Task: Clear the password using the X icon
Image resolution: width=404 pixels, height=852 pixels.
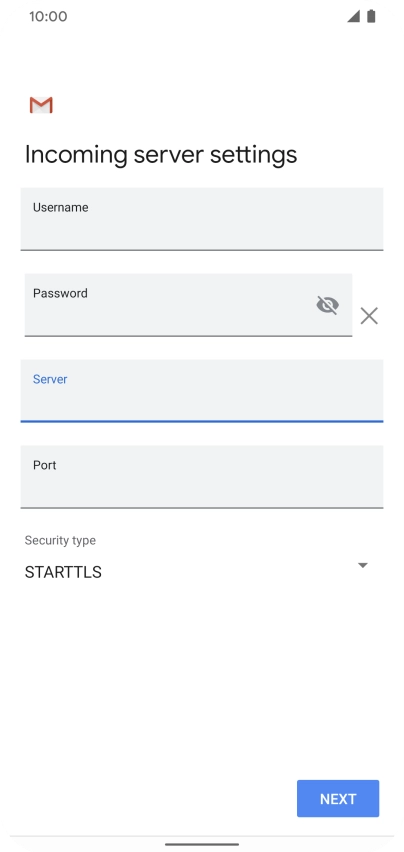Action: (x=369, y=316)
